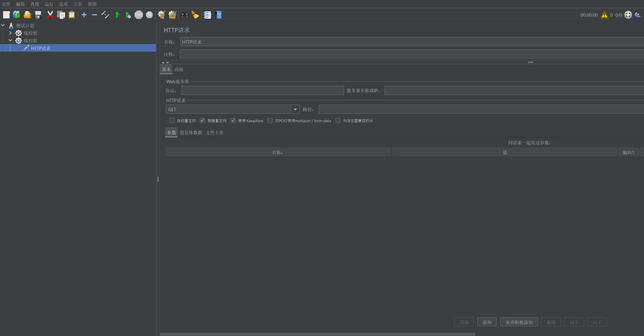Enable the 自动重定向 checkbox
Image resolution: width=644 pixels, height=336 pixels.
[172, 121]
